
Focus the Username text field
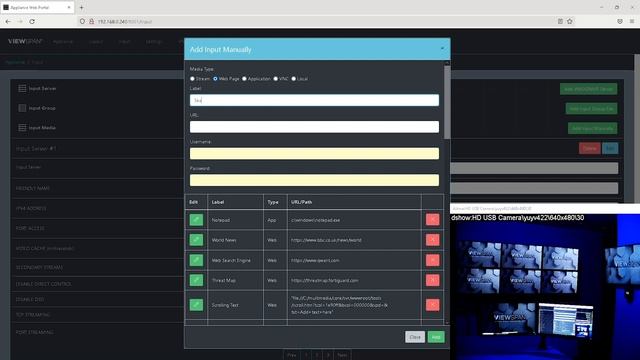click(314, 153)
